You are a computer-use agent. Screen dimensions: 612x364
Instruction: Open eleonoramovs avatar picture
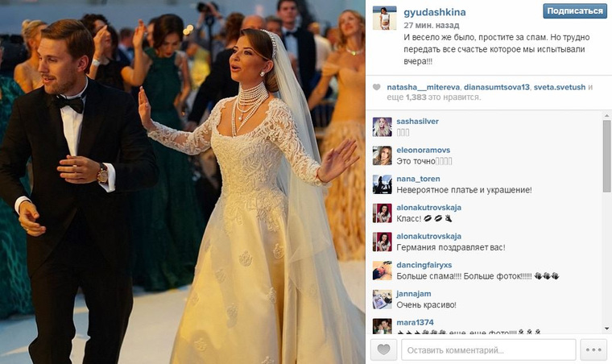tap(382, 155)
